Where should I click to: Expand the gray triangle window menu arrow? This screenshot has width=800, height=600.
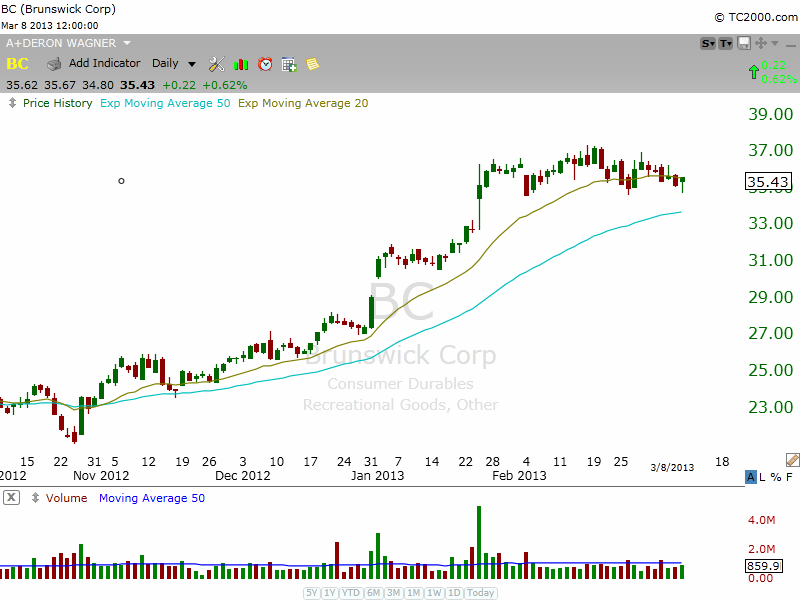(x=775, y=43)
